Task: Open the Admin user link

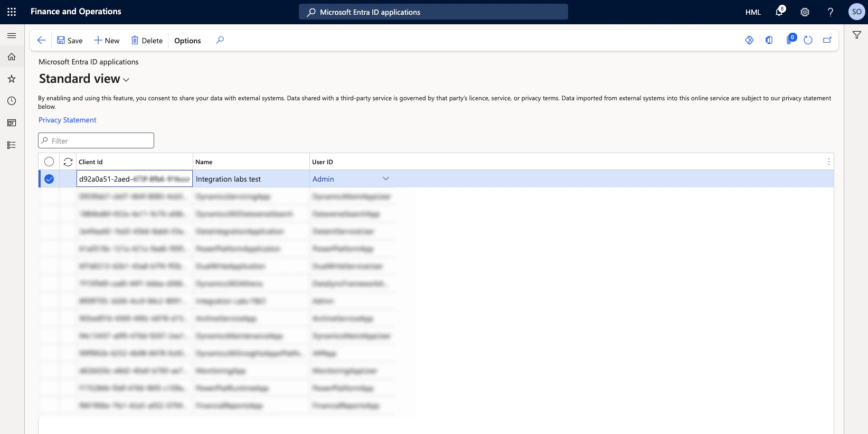Action: click(x=323, y=179)
